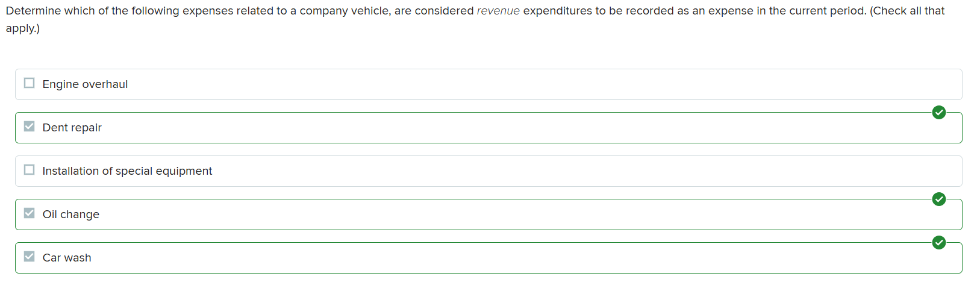
Task: Click blank middle area of Car wash row
Action: (x=482, y=258)
